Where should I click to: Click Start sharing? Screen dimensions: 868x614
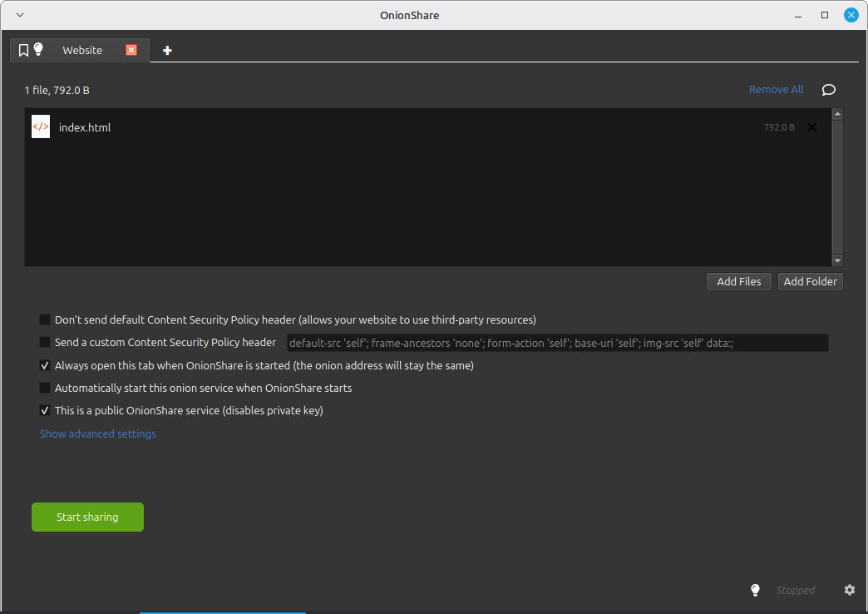(87, 517)
